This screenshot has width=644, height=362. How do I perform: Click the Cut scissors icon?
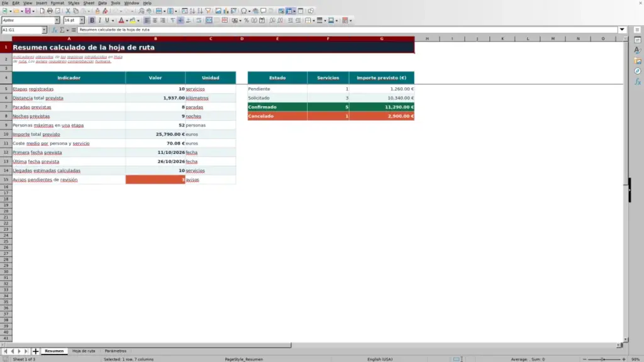[x=68, y=11]
